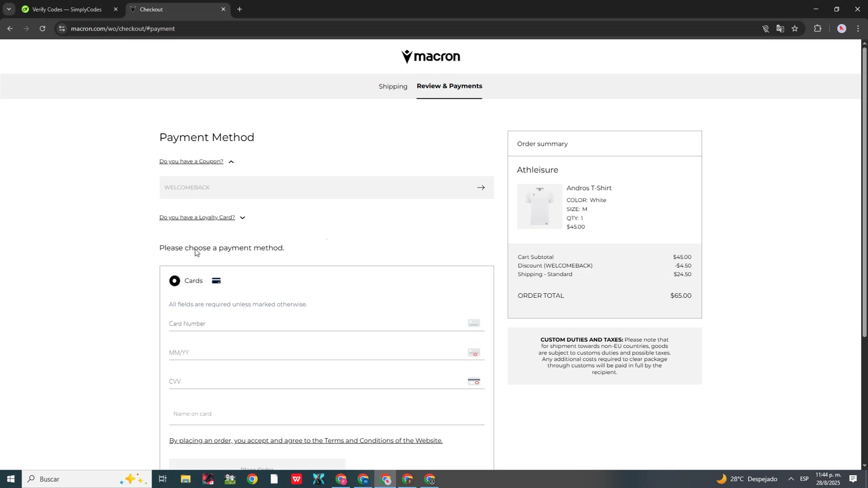The width and height of the screenshot is (868, 488).
Task: Click expiry date hint icon
Action: (474, 353)
